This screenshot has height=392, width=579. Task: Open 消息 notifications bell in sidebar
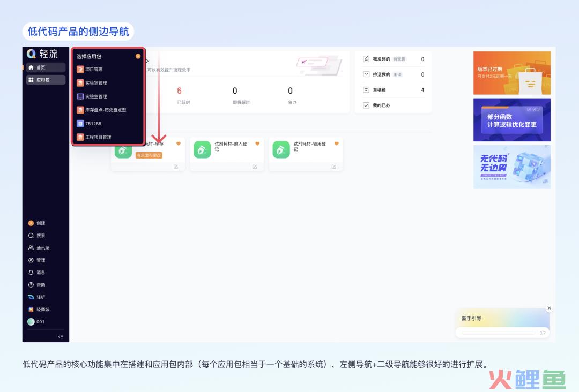click(x=37, y=273)
